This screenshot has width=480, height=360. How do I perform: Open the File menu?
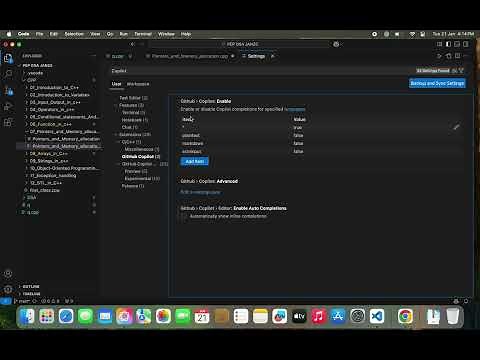(39, 34)
